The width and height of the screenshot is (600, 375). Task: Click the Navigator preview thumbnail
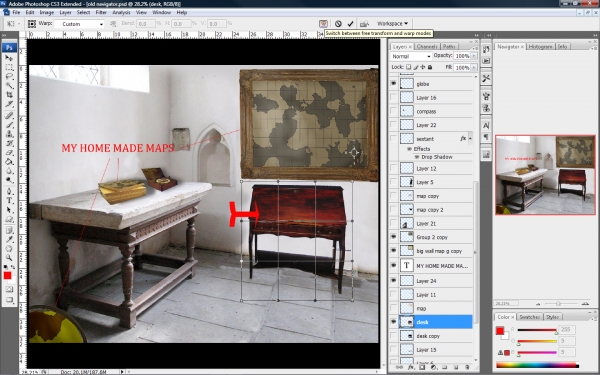(545, 175)
